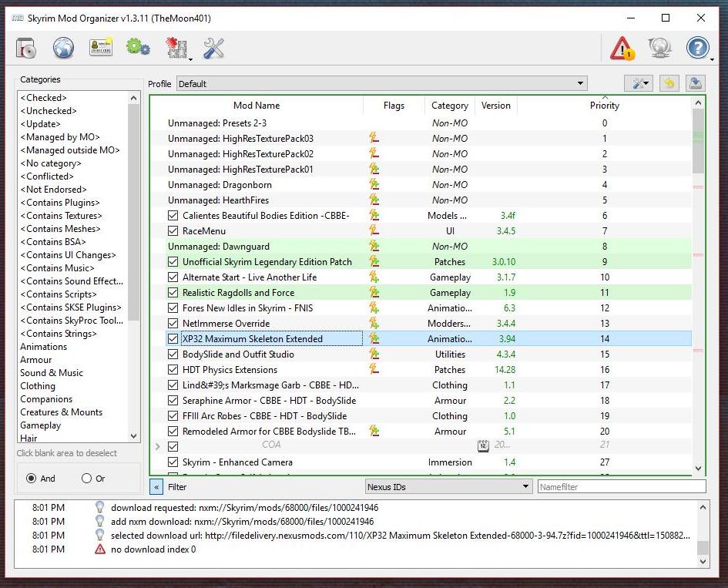Screen dimensions: 728x588
Task: Click the Namefilter input field
Action: pos(622,487)
